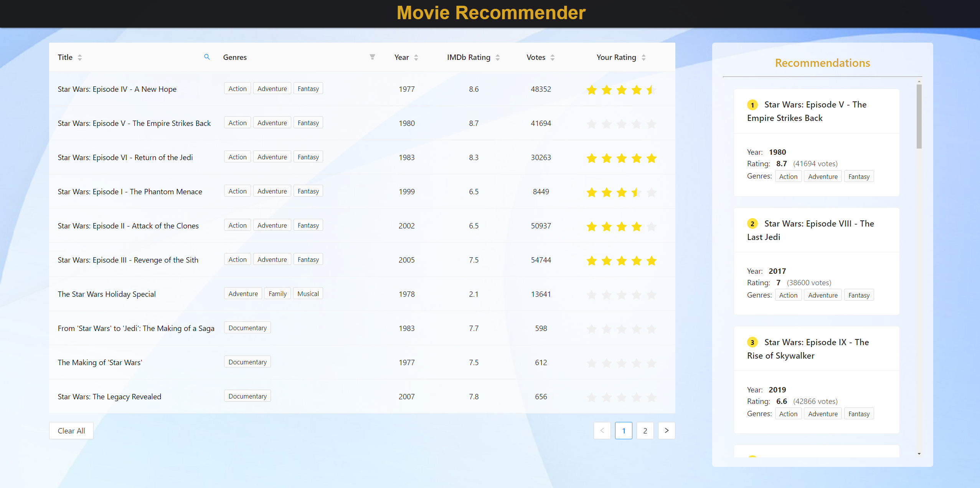Switch to page 2 of results
The width and height of the screenshot is (980, 488).
click(x=645, y=430)
